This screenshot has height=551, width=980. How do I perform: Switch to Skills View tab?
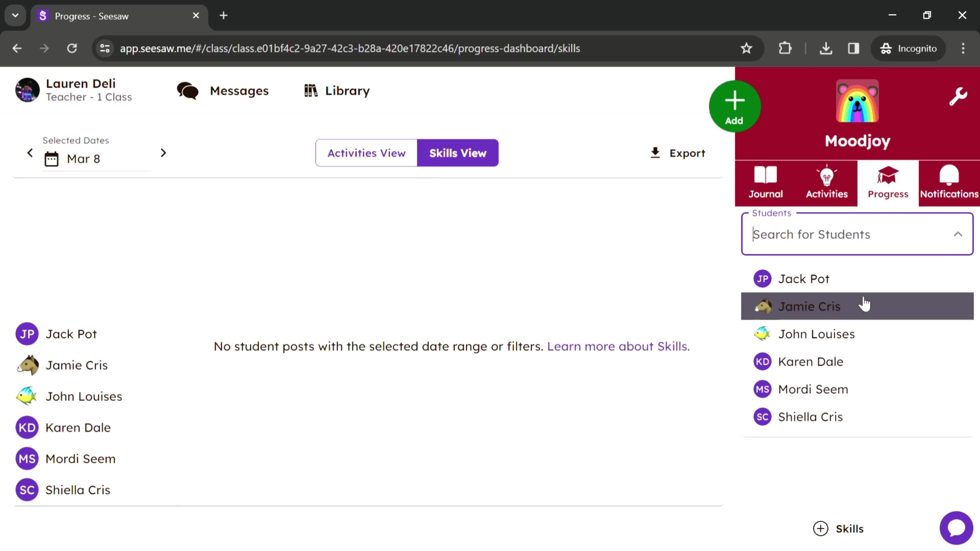point(457,153)
